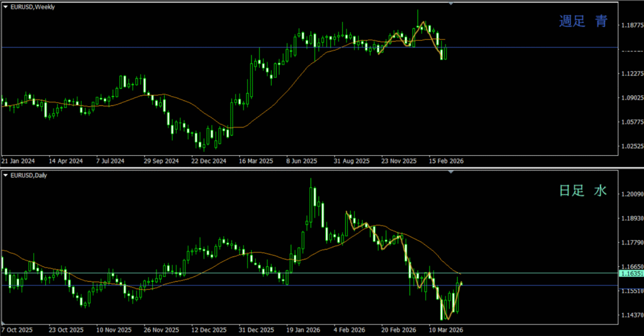
Task: Click the 21 Jan 2024 date label
Action: click(x=18, y=161)
